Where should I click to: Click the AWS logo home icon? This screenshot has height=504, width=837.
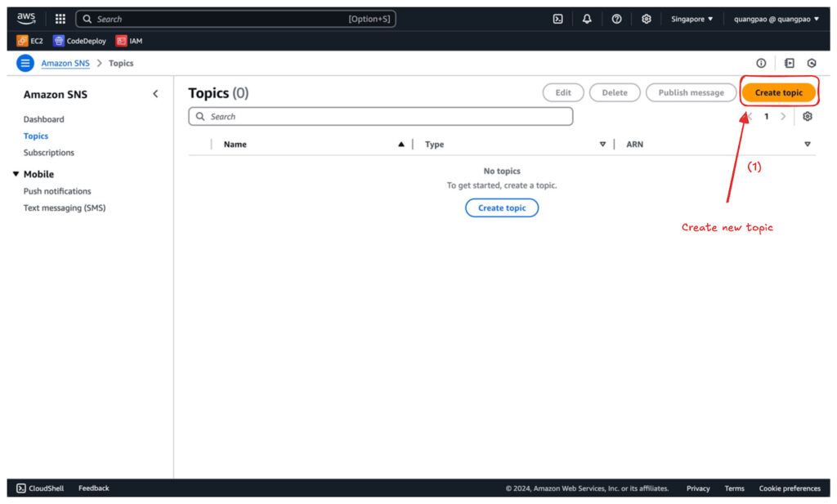25,19
